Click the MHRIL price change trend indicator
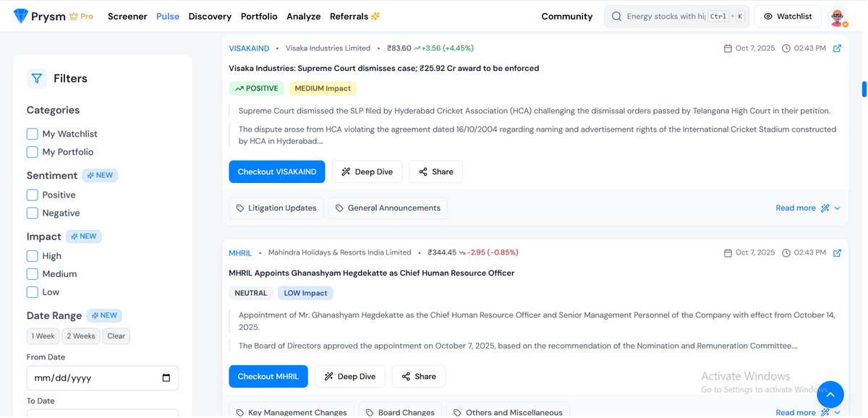This screenshot has height=418, width=868. (x=489, y=253)
